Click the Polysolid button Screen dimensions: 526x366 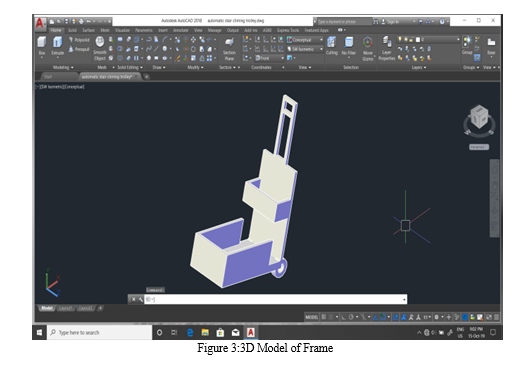tap(79, 40)
